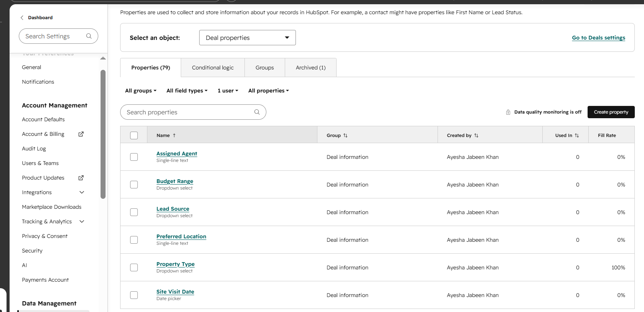
Task: Open Privacy & Consent settings
Action: 45,236
